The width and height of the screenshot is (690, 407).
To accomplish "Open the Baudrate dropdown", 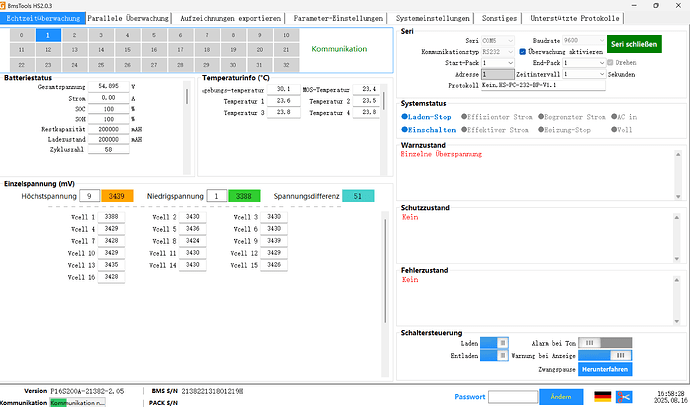I will point(584,40).
